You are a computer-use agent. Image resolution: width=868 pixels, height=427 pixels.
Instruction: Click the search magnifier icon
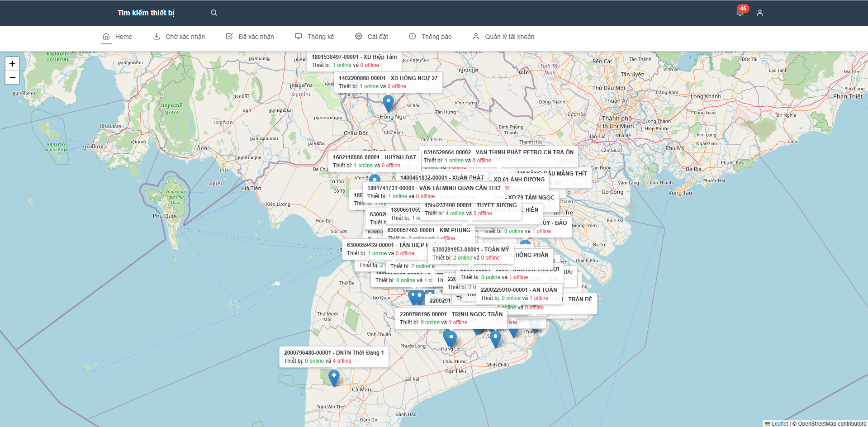click(213, 13)
